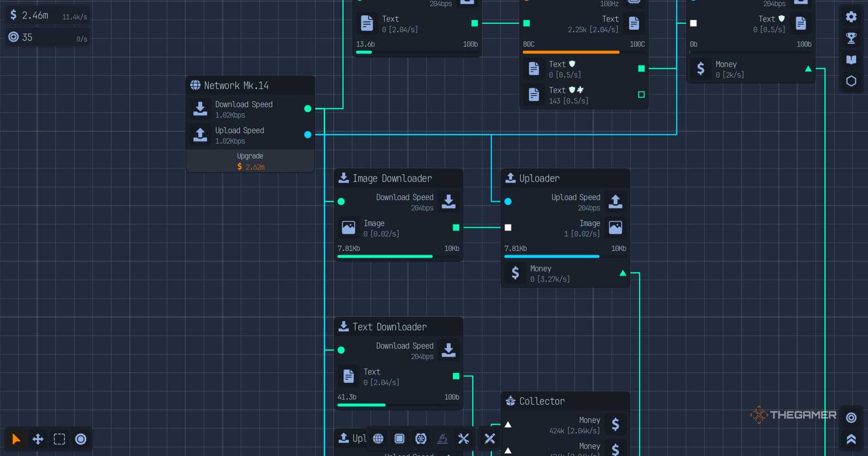Open the book guide icon
The image size is (868, 456).
pos(851,60)
